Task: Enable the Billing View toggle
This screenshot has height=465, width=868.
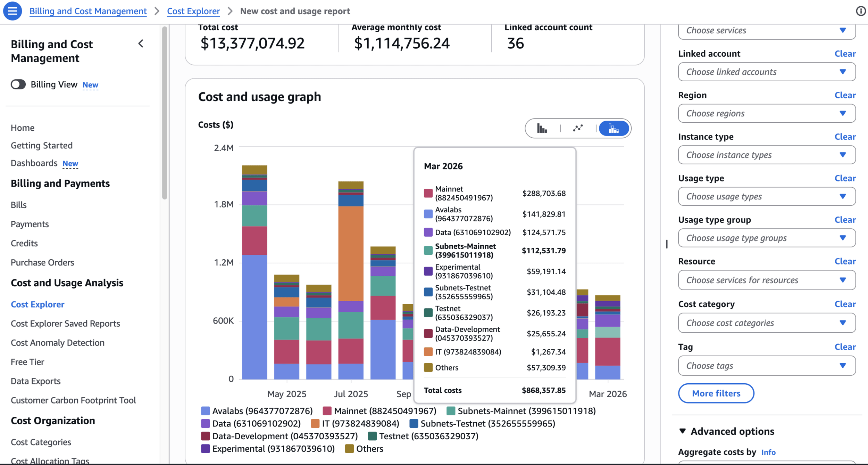Action: click(18, 84)
